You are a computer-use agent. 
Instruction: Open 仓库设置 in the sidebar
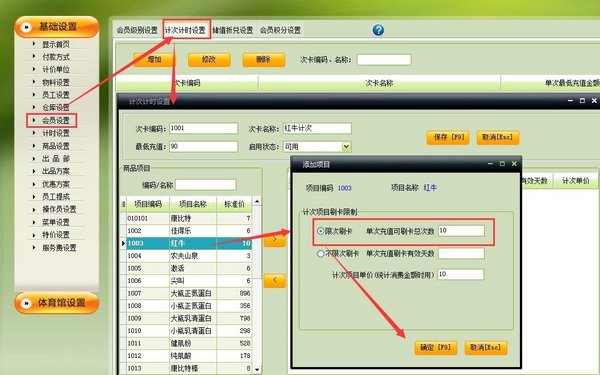click(x=56, y=108)
